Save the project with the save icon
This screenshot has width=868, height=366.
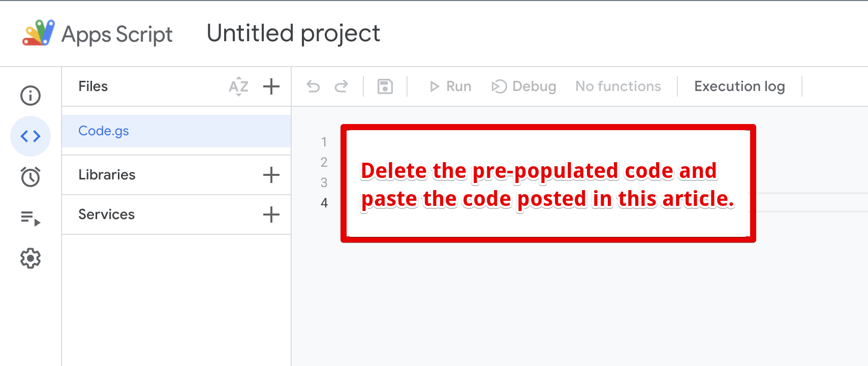(385, 86)
